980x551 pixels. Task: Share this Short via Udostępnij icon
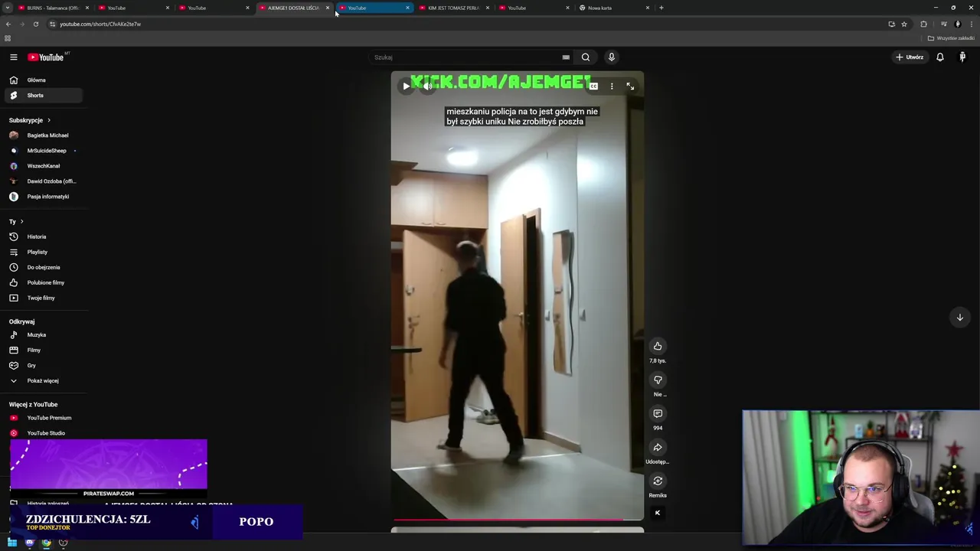tap(658, 448)
